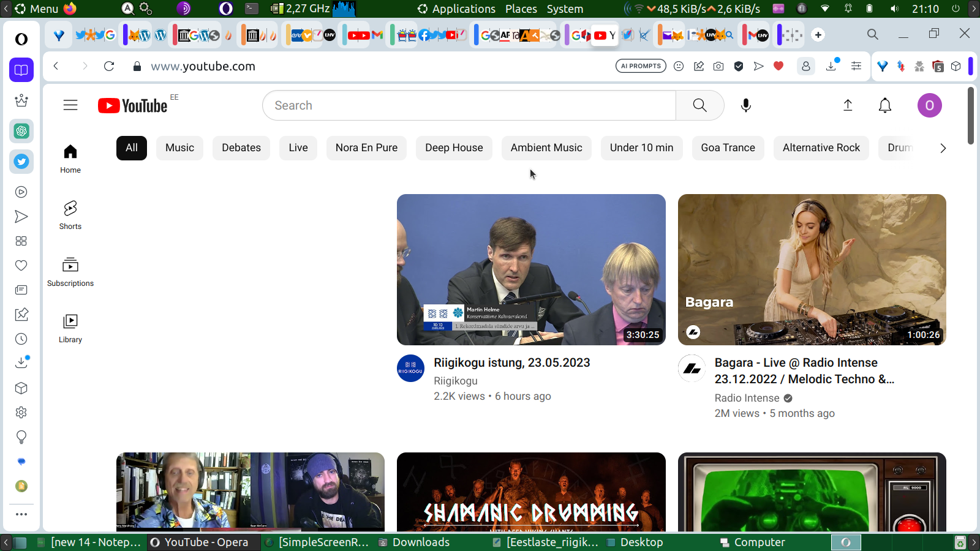
Task: Open the Opera easy setup menu
Action: tap(856, 66)
